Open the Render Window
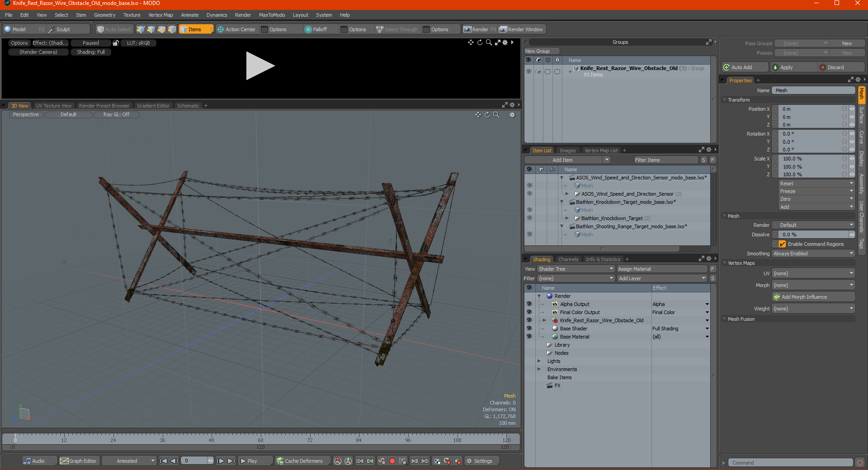Image resolution: width=868 pixels, height=470 pixels. tap(521, 29)
